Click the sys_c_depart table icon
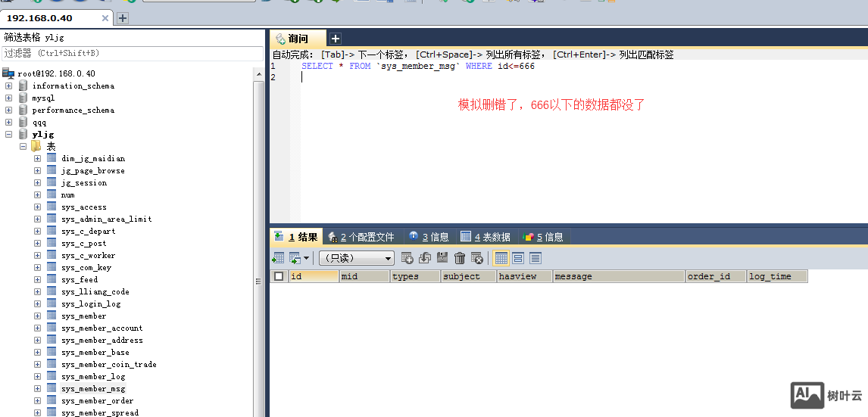 pyautogui.click(x=52, y=231)
